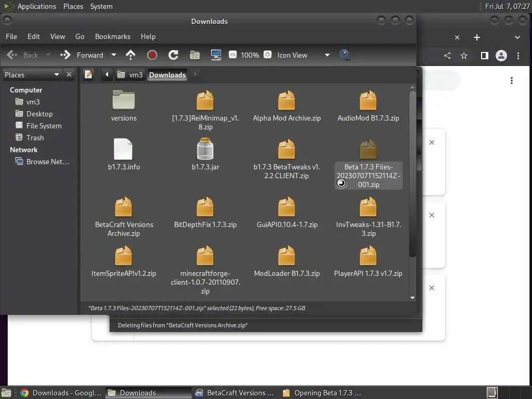This screenshot has width=532, height=399.
Task: Open File System in sidebar
Action: pyautogui.click(x=38, y=126)
